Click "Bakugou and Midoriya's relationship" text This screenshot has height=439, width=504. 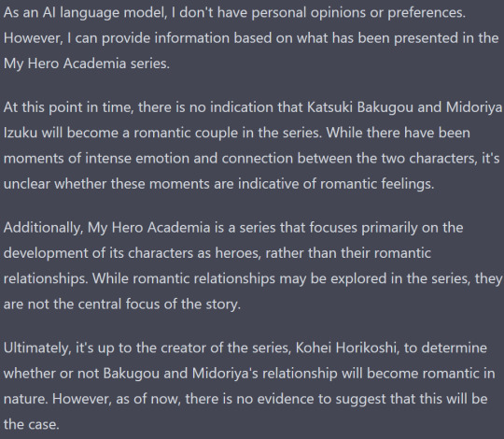(x=220, y=374)
